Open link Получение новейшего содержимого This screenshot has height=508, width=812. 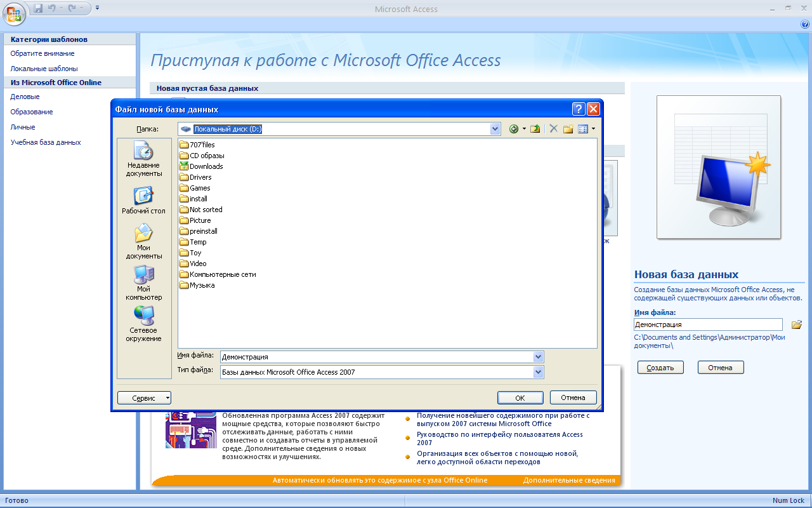coord(503,420)
